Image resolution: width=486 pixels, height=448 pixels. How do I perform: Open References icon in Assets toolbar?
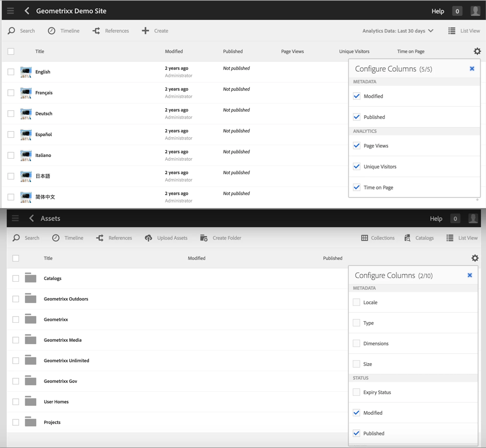click(x=100, y=238)
